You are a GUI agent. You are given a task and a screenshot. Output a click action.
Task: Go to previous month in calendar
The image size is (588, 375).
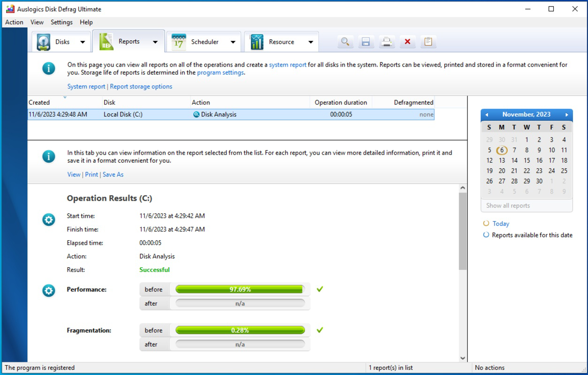point(487,115)
